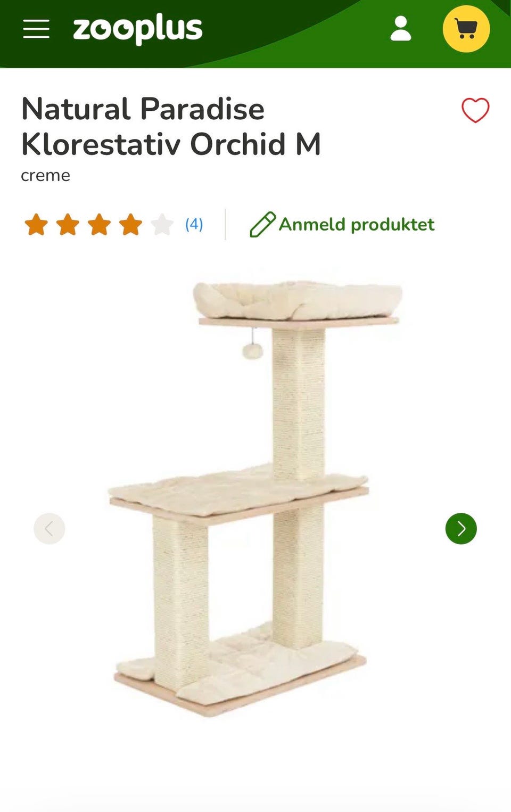
Task: Select the second orange rating star
Action: pyautogui.click(x=68, y=225)
